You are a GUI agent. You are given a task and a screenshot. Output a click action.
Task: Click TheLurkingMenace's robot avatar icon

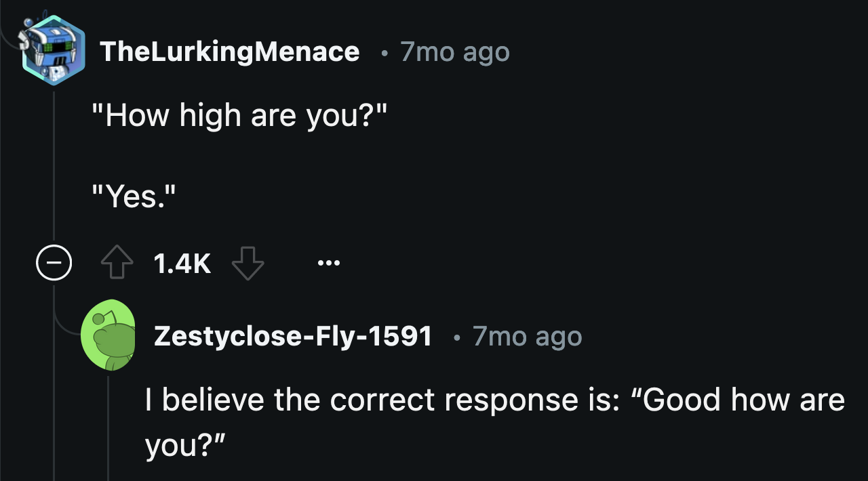(54, 51)
